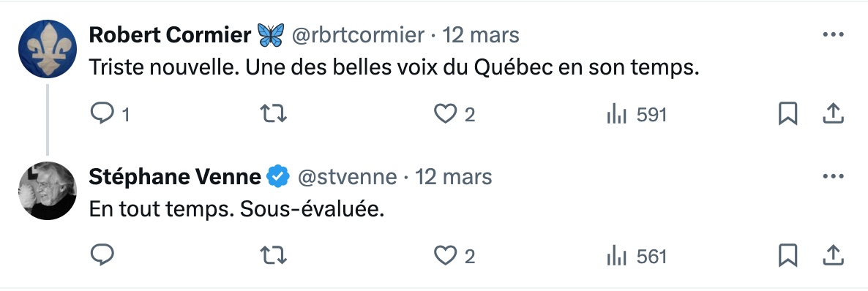This screenshot has height=291, width=868.
Task: Visit the @rbrtcormier handle link
Action: (x=358, y=35)
